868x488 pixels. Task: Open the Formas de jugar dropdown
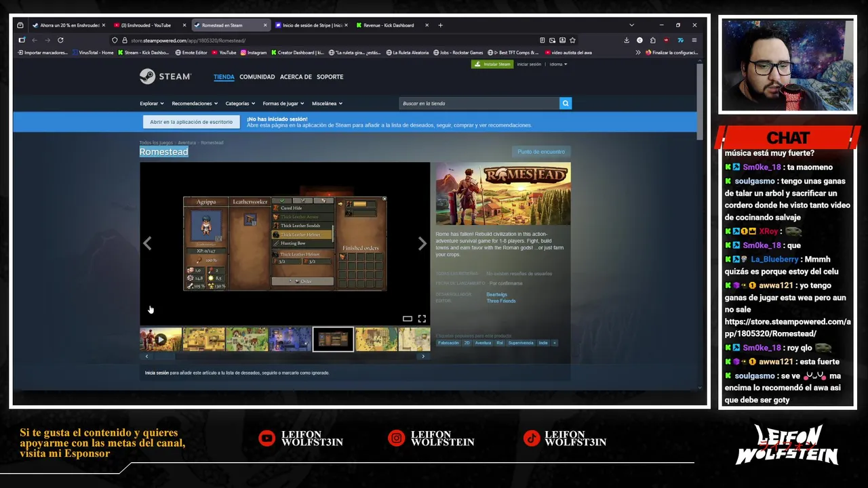click(283, 103)
